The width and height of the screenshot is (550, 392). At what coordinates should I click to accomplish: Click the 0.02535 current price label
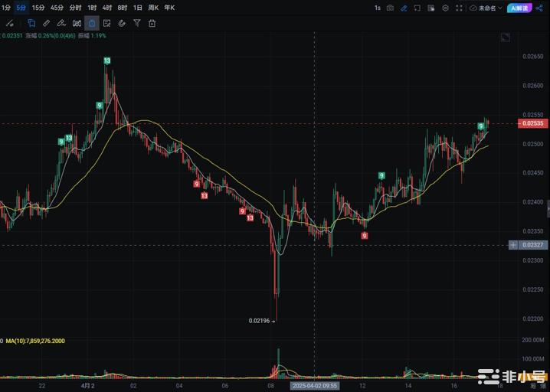coord(533,123)
